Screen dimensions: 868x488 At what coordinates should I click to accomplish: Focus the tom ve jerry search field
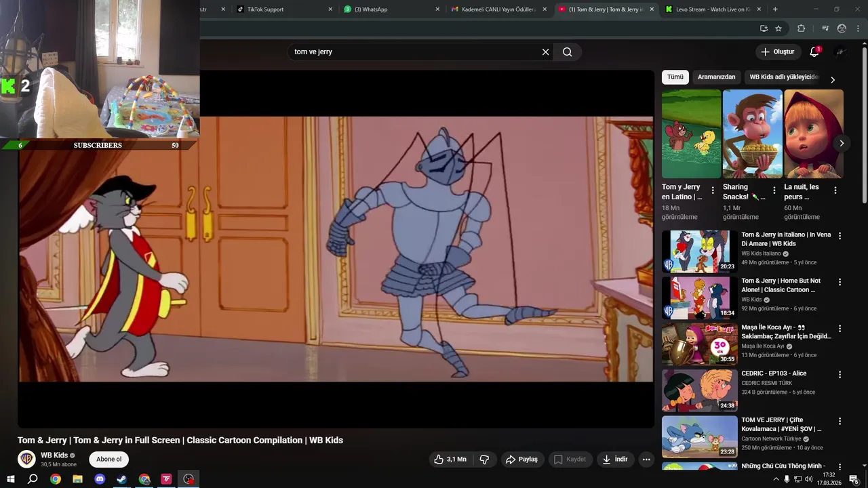(415, 52)
